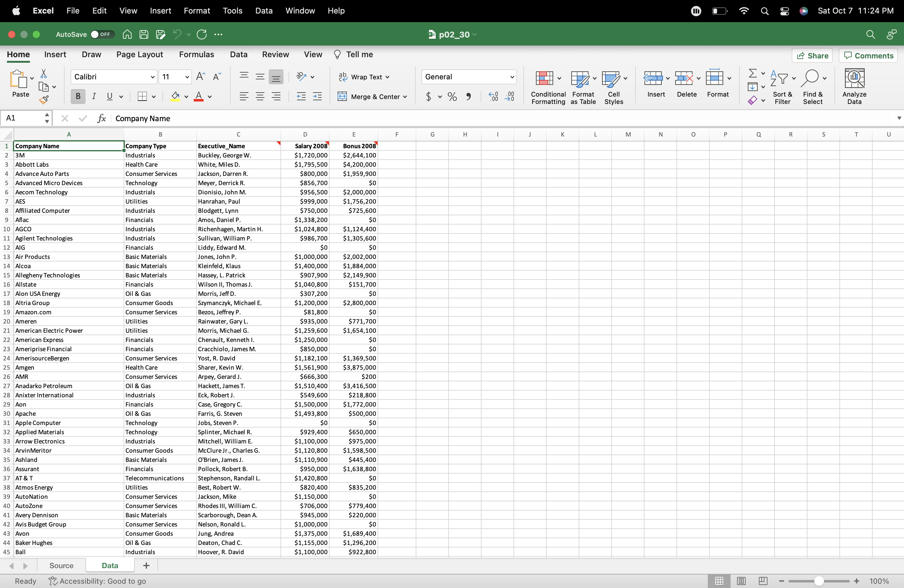904x588 pixels.
Task: Click Decrease Decimal icon
Action: click(509, 97)
